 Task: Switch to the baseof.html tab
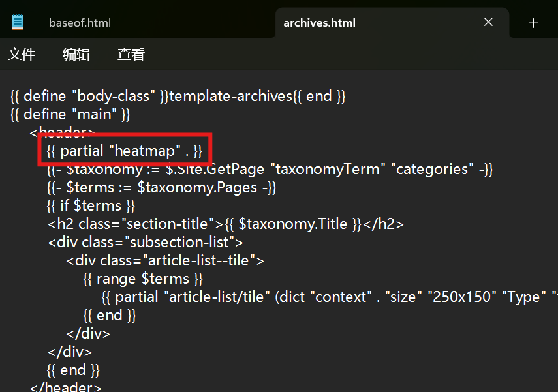click(x=80, y=22)
